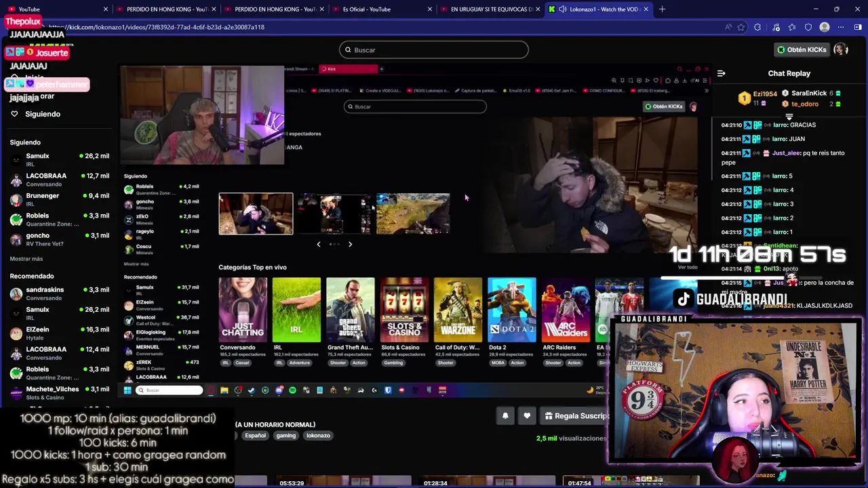The image size is (868, 488).
Task: Click te_odoro username in chat header
Action: click(x=805, y=104)
